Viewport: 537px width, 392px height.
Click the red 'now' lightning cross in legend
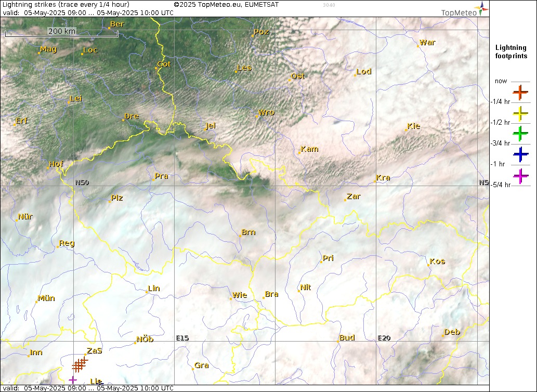click(x=520, y=93)
